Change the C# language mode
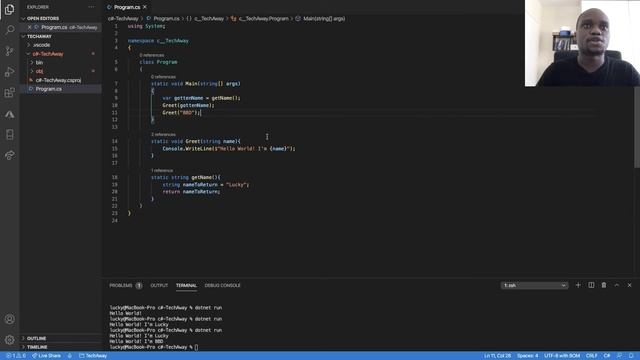 pos(607,356)
